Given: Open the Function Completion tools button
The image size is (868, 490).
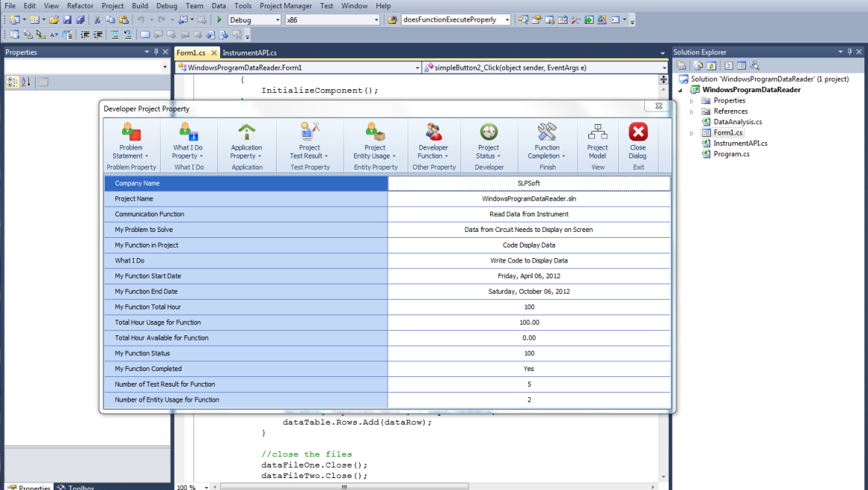Looking at the screenshot, I should 547,141.
